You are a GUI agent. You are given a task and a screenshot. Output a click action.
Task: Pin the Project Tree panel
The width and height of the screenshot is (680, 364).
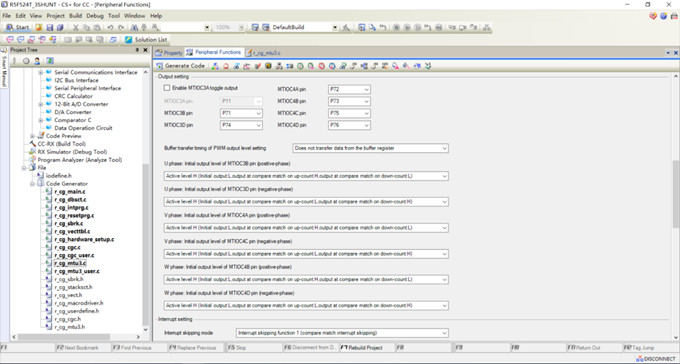137,50
